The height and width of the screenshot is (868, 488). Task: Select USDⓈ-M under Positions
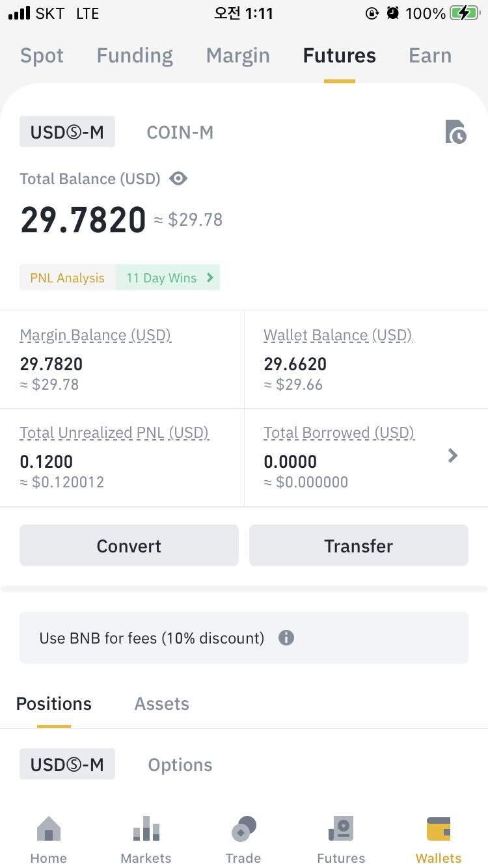coord(67,765)
